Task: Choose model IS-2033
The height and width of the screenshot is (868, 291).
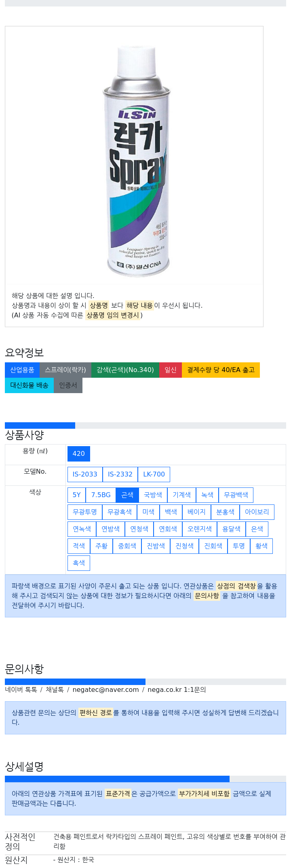Action: pos(85,474)
